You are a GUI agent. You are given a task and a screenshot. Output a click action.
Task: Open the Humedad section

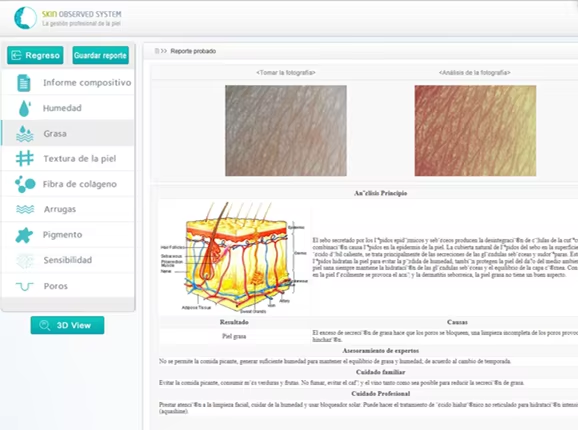pos(68,108)
